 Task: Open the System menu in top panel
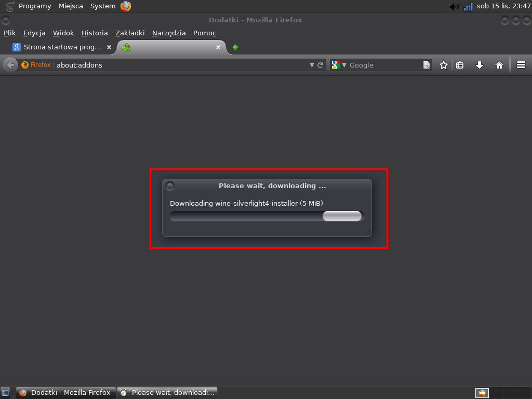tap(103, 6)
